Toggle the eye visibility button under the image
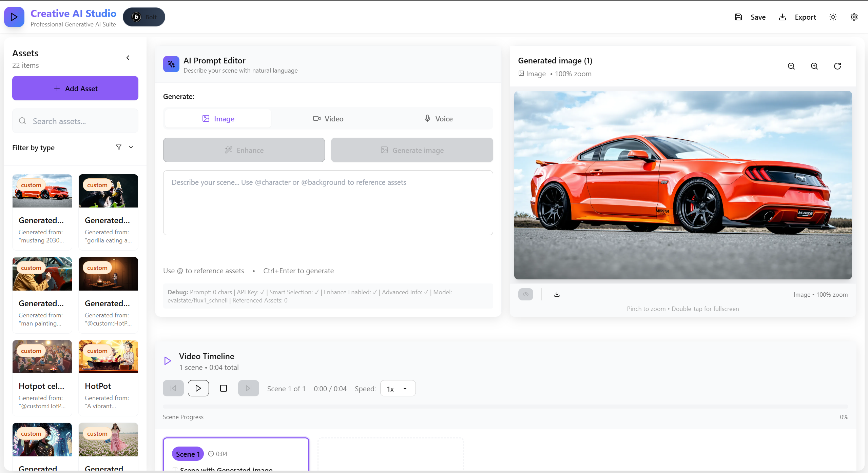This screenshot has height=473, width=868. (x=525, y=294)
